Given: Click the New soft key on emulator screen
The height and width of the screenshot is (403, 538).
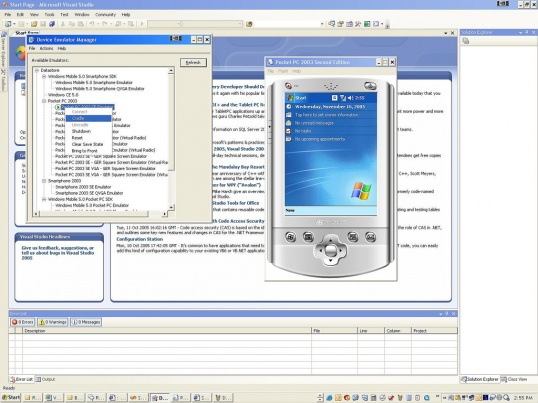Looking at the screenshot, I should coord(290,210).
